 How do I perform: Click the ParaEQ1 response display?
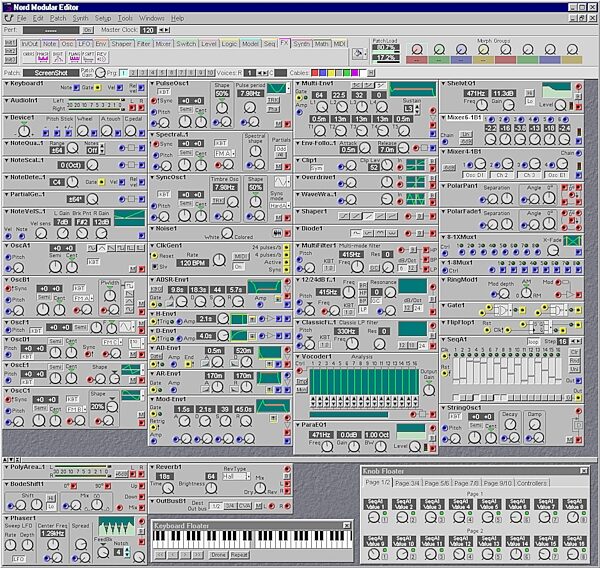(411, 432)
